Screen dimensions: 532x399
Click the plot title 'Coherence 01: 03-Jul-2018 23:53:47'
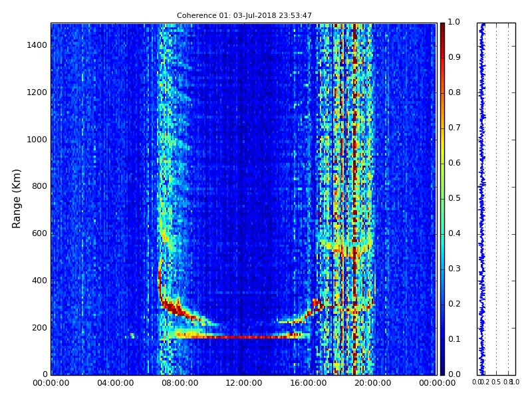coord(244,15)
